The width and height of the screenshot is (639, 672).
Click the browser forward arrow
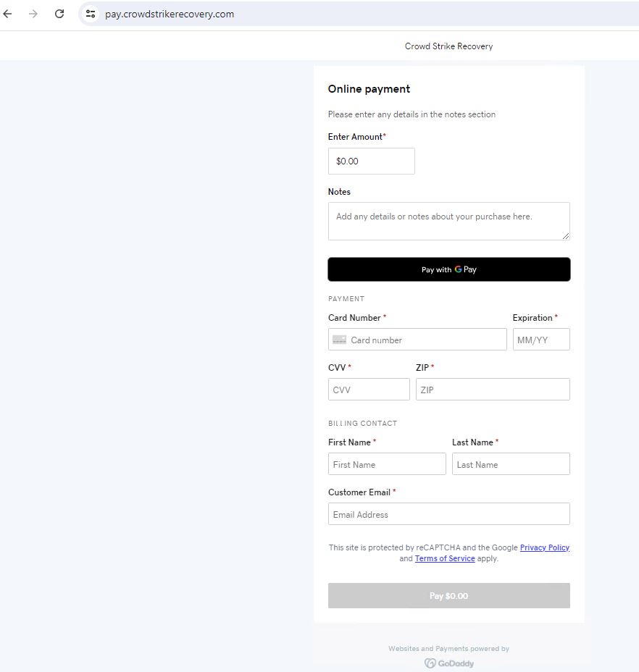pos(33,14)
